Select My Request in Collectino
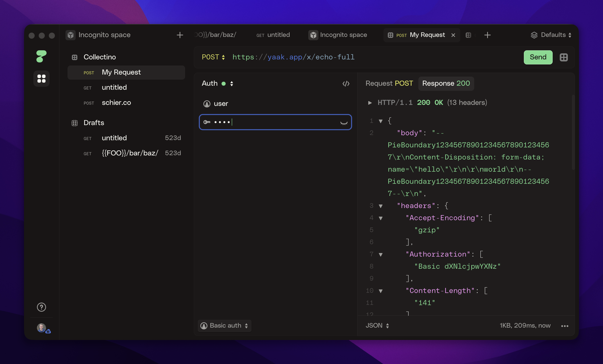Image resolution: width=603 pixels, height=364 pixels. [126, 73]
